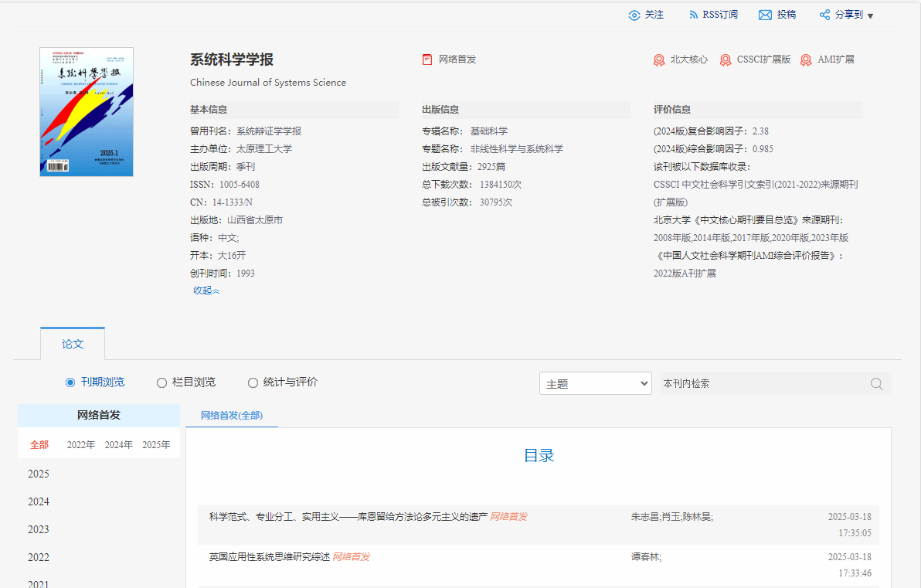921x588 pixels.
Task: Click the 投稿 envelope icon
Action: pos(765,15)
